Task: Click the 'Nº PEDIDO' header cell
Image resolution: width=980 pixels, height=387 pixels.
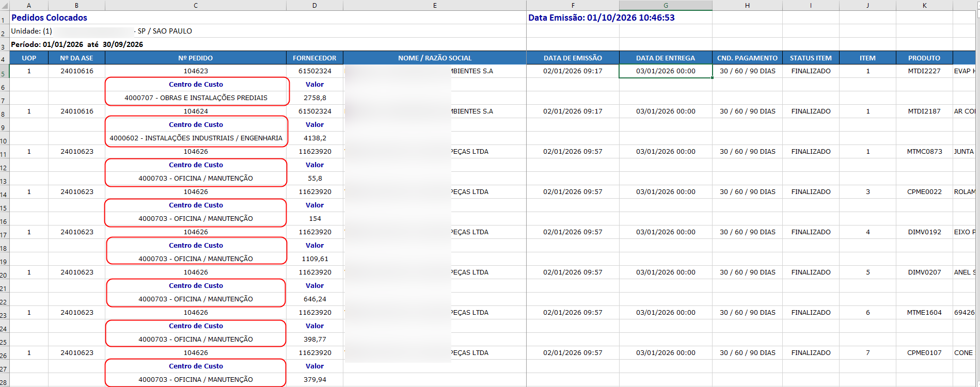Action: point(196,58)
